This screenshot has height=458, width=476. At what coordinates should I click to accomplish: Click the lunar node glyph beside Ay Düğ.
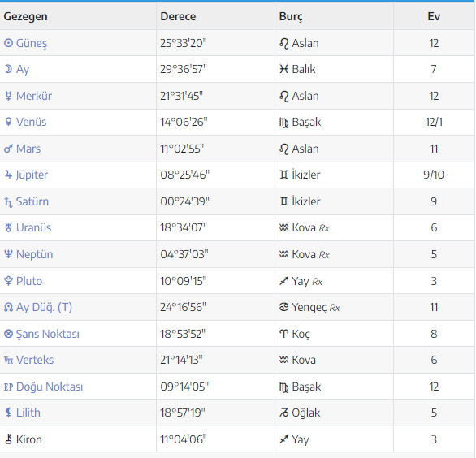pyautogui.click(x=8, y=308)
